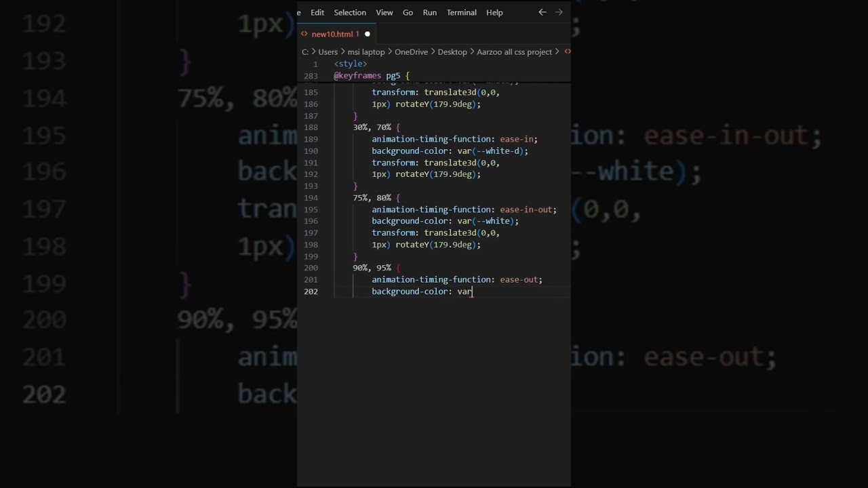The image size is (868, 488).
Task: Place cursor after 'var' on line 202
Action: coord(472,291)
